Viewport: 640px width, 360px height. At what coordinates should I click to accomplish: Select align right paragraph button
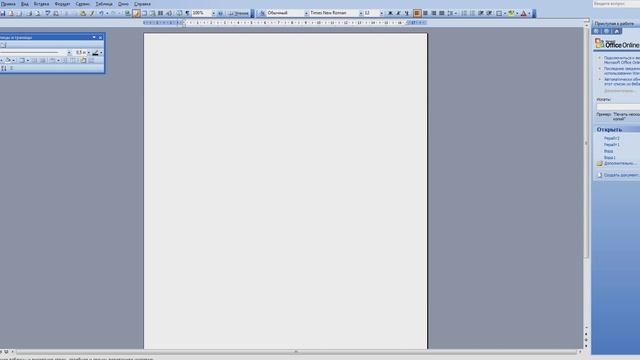[433, 13]
